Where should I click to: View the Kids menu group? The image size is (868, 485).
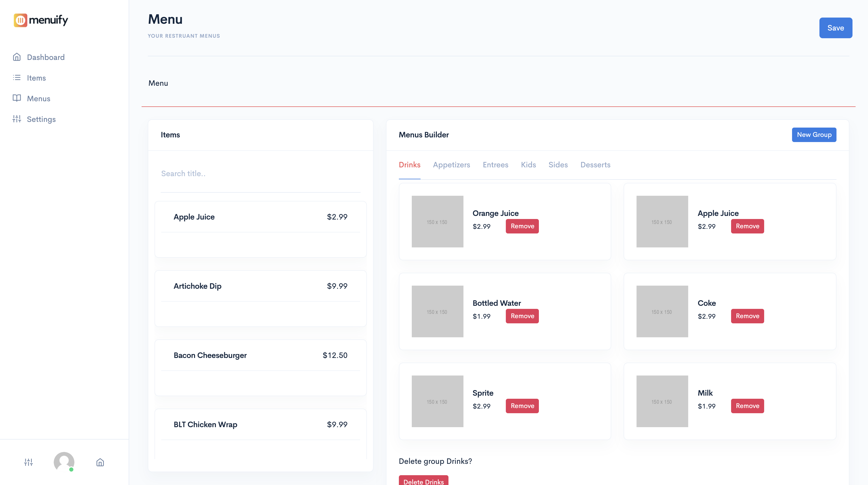tap(528, 165)
